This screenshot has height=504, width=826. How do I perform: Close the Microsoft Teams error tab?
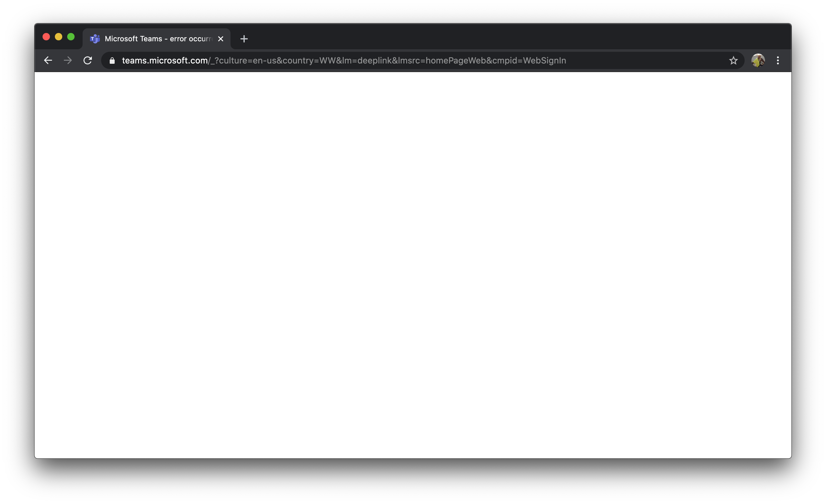[x=221, y=39]
